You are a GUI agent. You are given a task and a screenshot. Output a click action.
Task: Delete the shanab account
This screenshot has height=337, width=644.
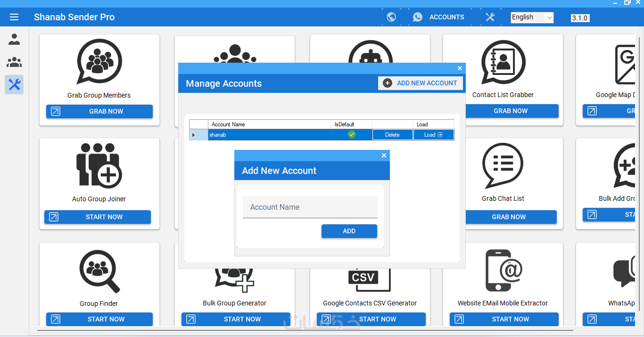point(392,135)
